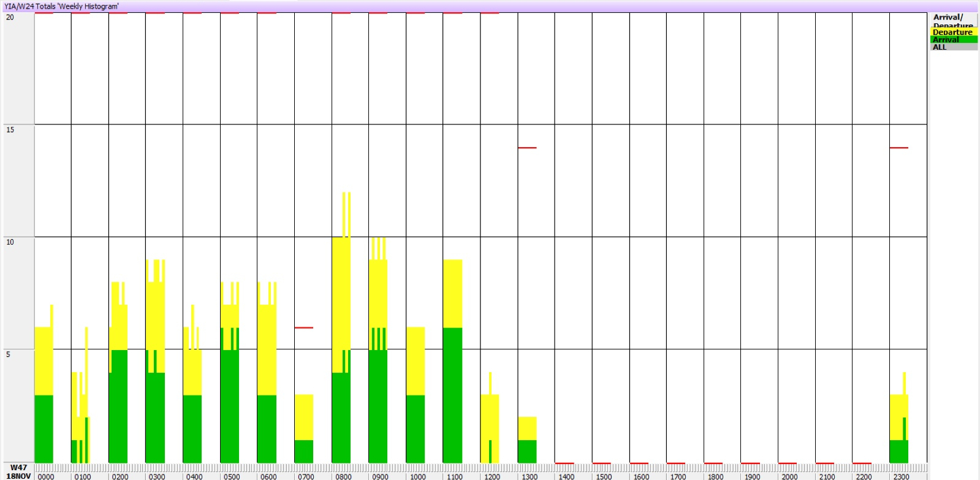Image resolution: width=980 pixels, height=480 pixels.
Task: Click the Arrival/Departure legend header
Action: (948, 18)
